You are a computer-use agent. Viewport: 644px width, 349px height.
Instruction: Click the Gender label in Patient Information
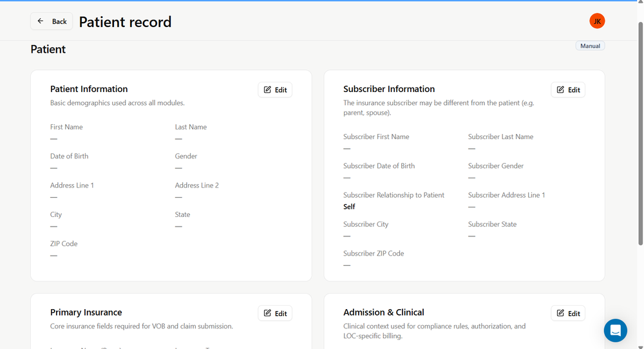185,156
